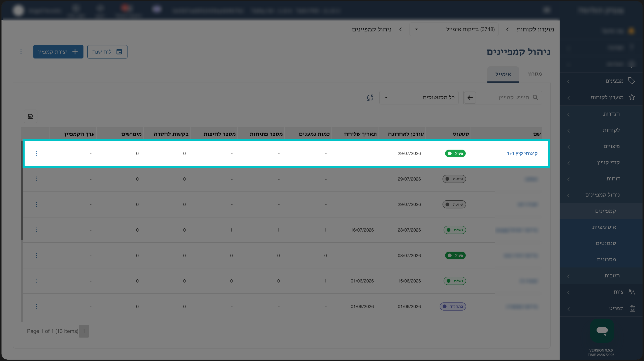The height and width of the screenshot is (361, 644).
Task: Click the ניהול קמפיינים breadcrumb
Action: [372, 29]
